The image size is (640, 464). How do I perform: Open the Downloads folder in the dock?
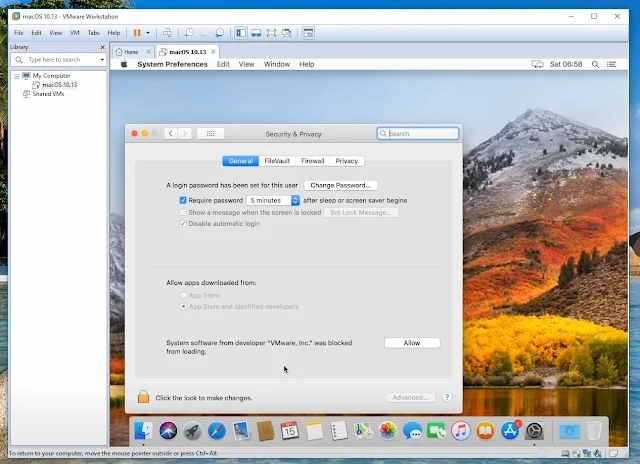coord(569,431)
